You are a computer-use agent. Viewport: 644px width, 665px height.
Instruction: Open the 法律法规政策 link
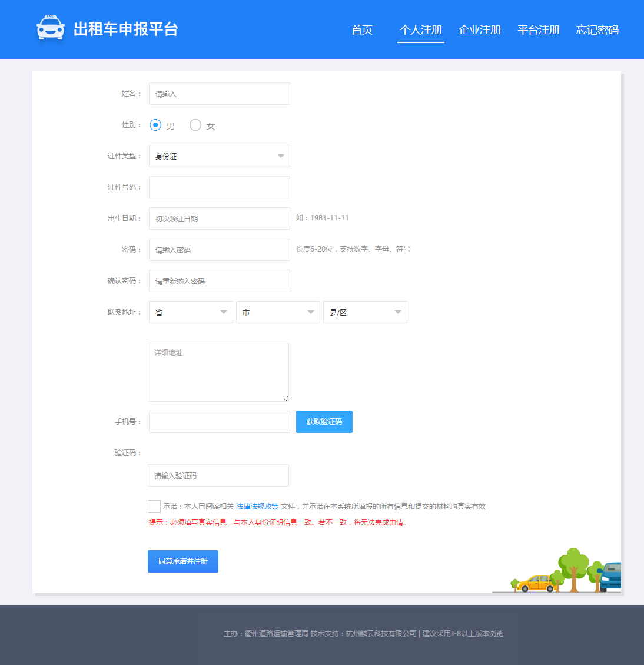[257, 507]
